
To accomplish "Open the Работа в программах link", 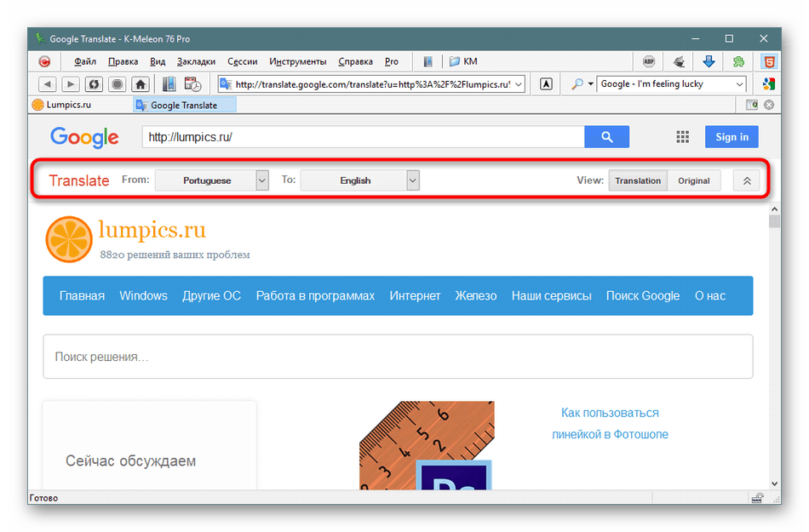I will pos(315,296).
